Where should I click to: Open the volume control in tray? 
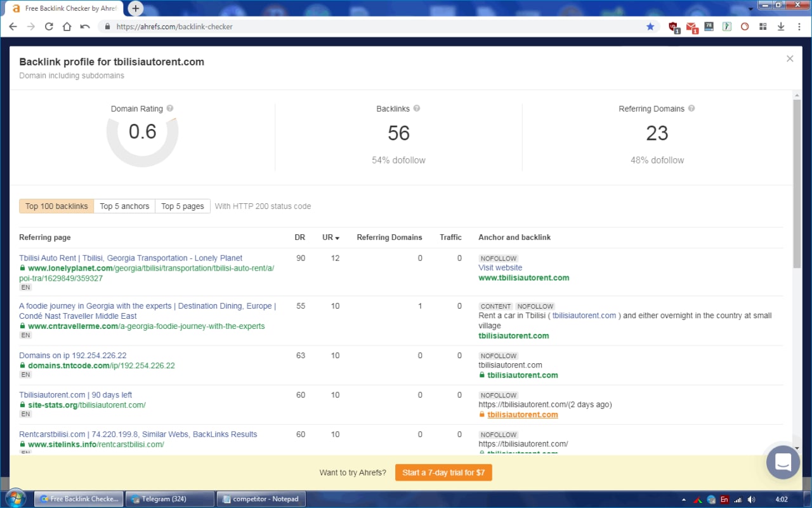tap(752, 500)
